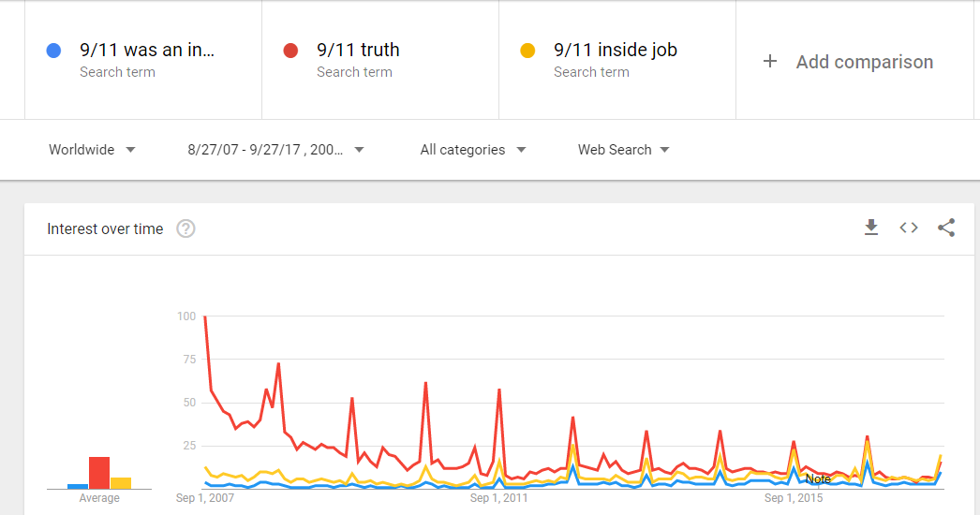Open the Worldwide region dropdown
Screen dimensions: 980x515
pos(92,150)
